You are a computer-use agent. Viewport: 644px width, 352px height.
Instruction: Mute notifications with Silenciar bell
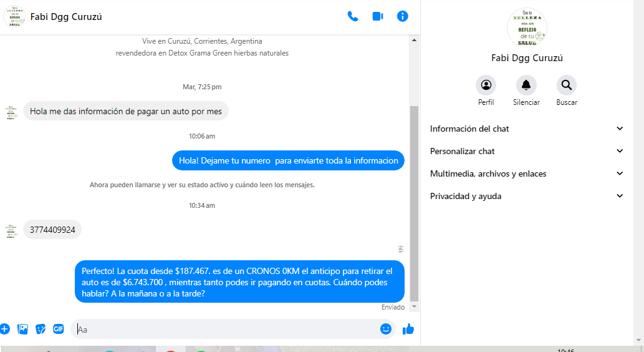[x=526, y=86]
